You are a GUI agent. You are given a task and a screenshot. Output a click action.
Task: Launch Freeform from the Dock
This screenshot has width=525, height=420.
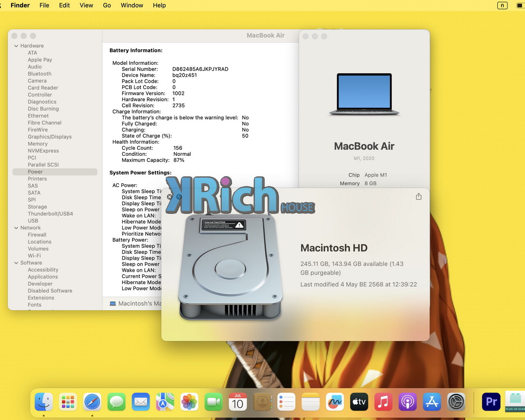pyautogui.click(x=335, y=402)
